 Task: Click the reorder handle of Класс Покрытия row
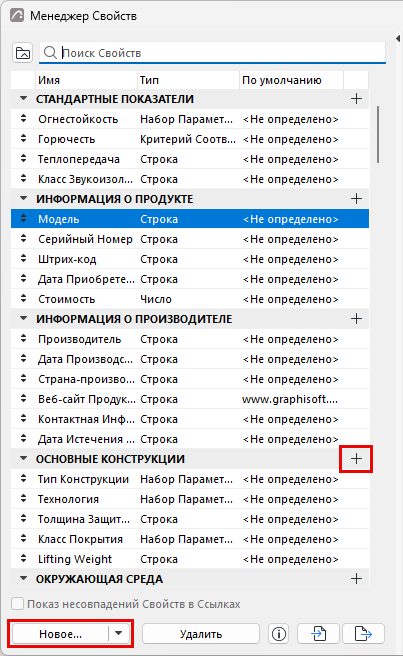click(x=23, y=539)
